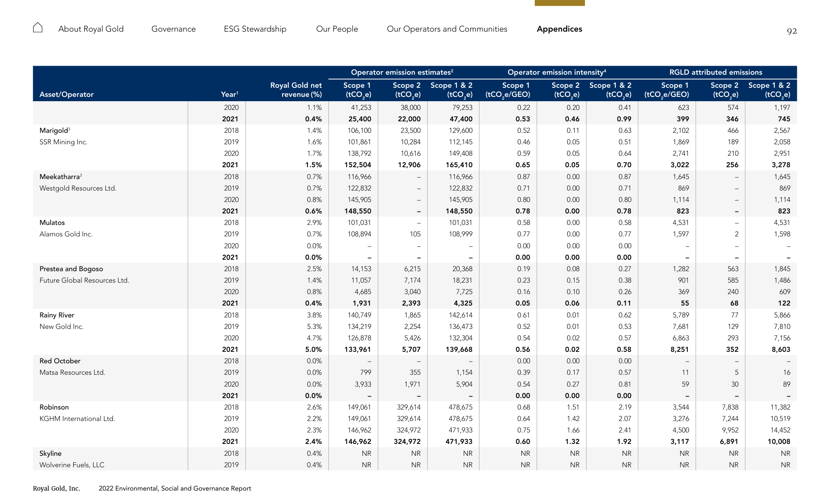This screenshot has width=830, height=504.
Task: Click Rainy River 2019 net revenue 5.3%
Action: (314, 327)
